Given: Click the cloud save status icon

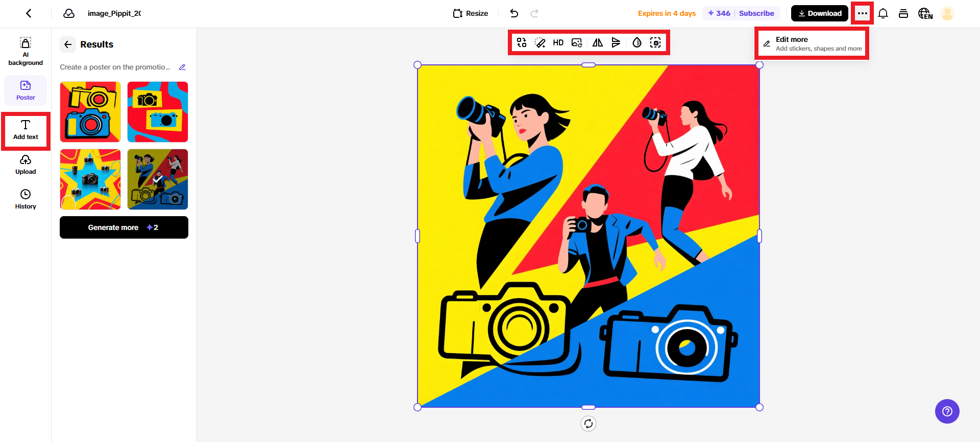Looking at the screenshot, I should click(69, 13).
